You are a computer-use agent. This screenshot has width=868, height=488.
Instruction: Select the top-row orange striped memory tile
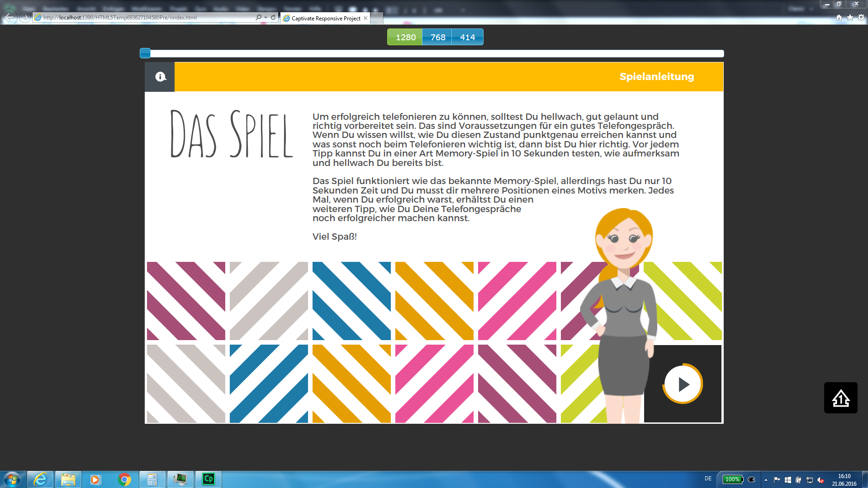tap(434, 301)
